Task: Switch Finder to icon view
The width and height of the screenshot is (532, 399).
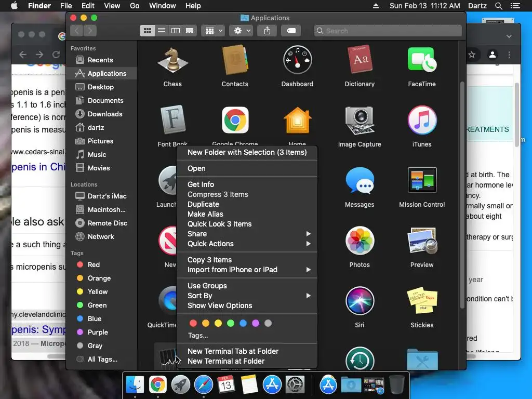Action: (x=147, y=31)
